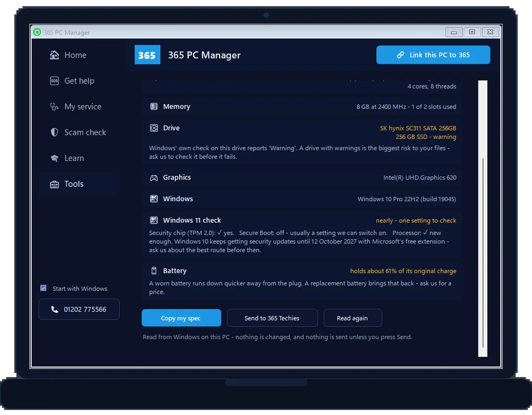This screenshot has width=532, height=415.
Task: Click the Home sidebar icon
Action: [x=55, y=55]
